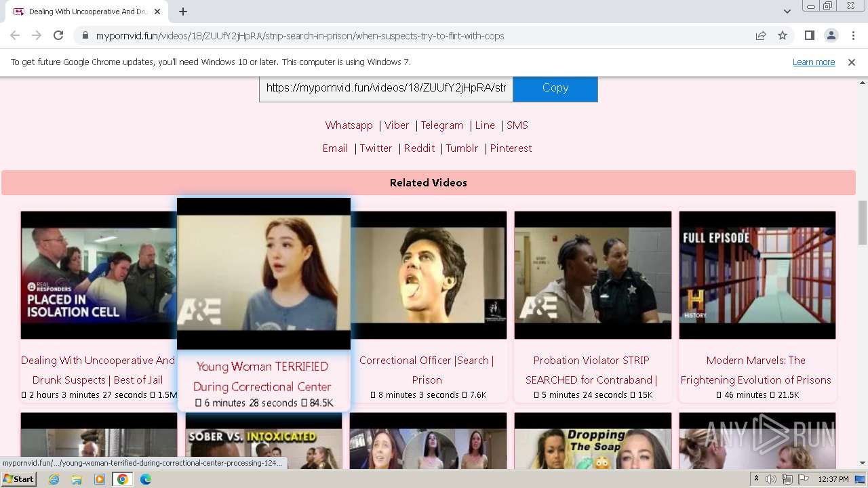Select the page URL in address bar
Image resolution: width=868 pixels, height=488 pixels.
(300, 36)
